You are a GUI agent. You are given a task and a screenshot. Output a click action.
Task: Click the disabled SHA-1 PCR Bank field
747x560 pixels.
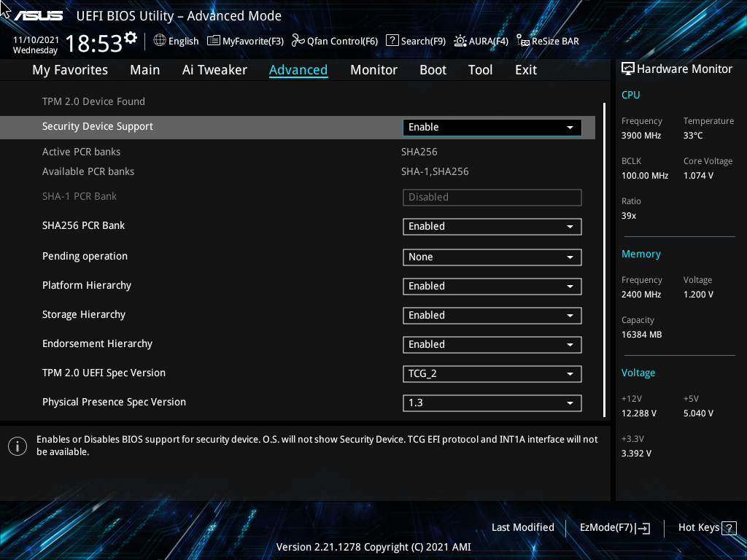tap(492, 198)
